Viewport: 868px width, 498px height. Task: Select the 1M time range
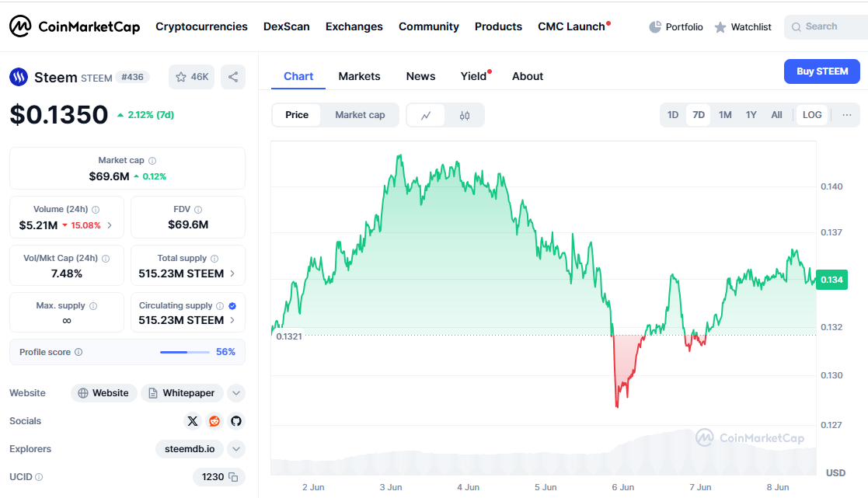725,115
